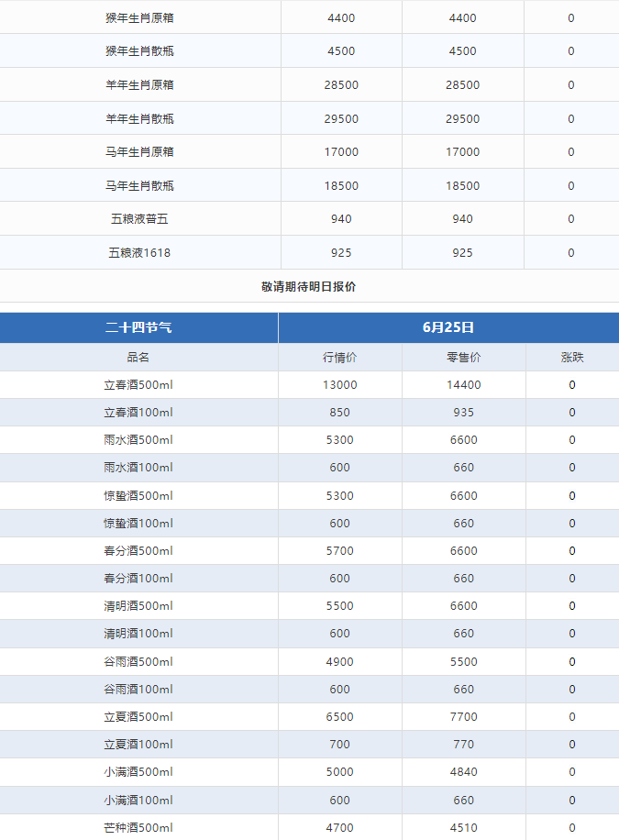Click the 谷雨酒500ml product name
The height and width of the screenshot is (840, 619).
[x=138, y=661]
